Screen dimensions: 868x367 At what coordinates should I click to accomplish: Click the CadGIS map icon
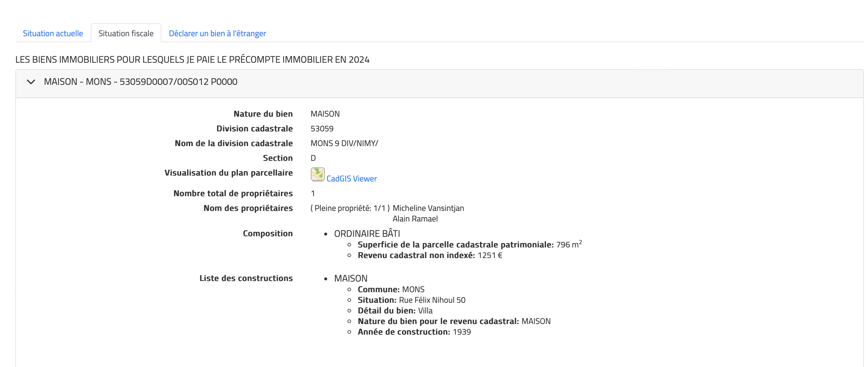click(x=318, y=174)
